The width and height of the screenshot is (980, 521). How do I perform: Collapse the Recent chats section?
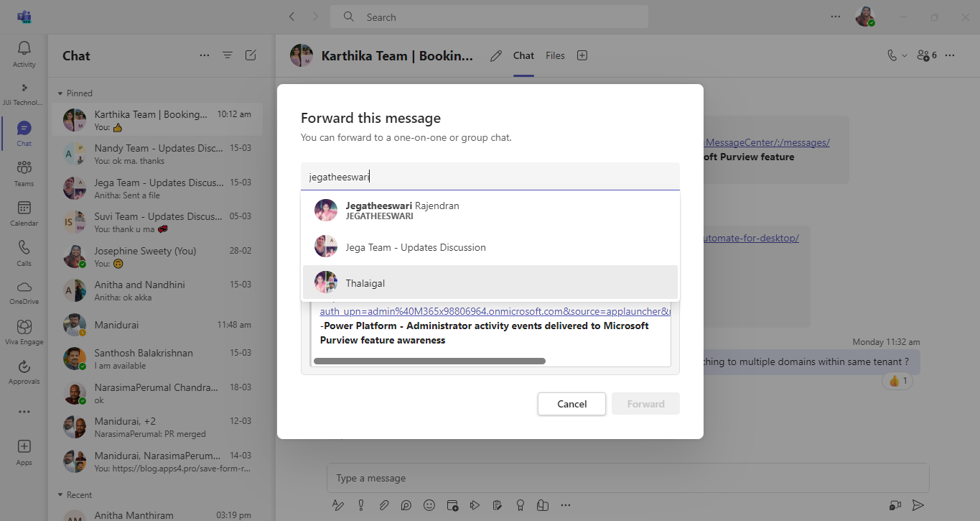click(x=61, y=495)
